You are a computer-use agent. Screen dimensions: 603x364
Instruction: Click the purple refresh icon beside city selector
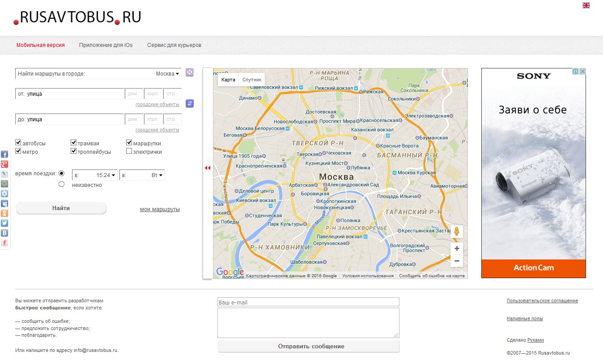pos(190,72)
